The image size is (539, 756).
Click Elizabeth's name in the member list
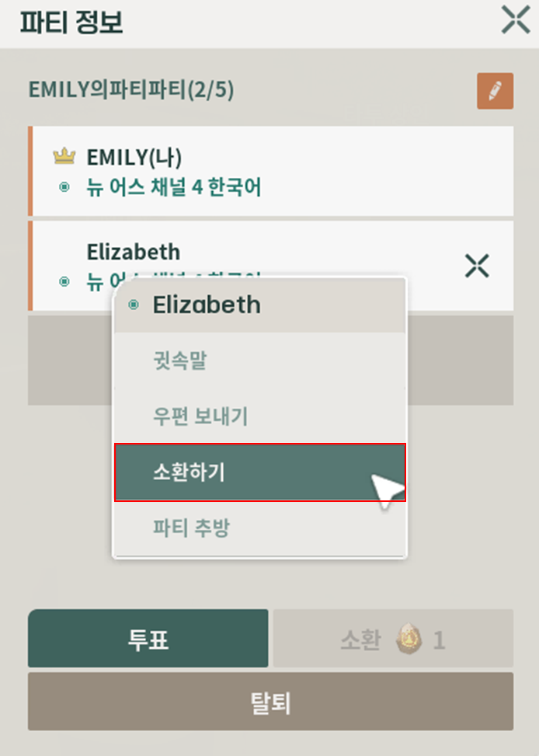[134, 252]
